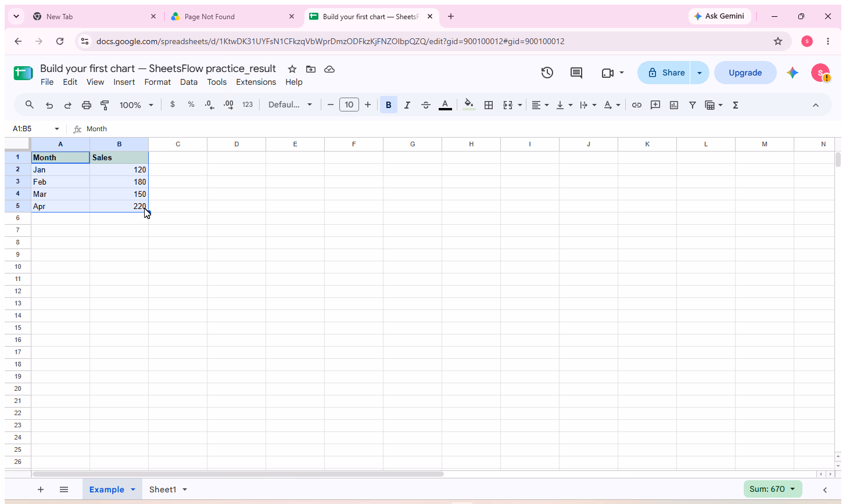
Task: Toggle strikethrough formatting
Action: 426,105
